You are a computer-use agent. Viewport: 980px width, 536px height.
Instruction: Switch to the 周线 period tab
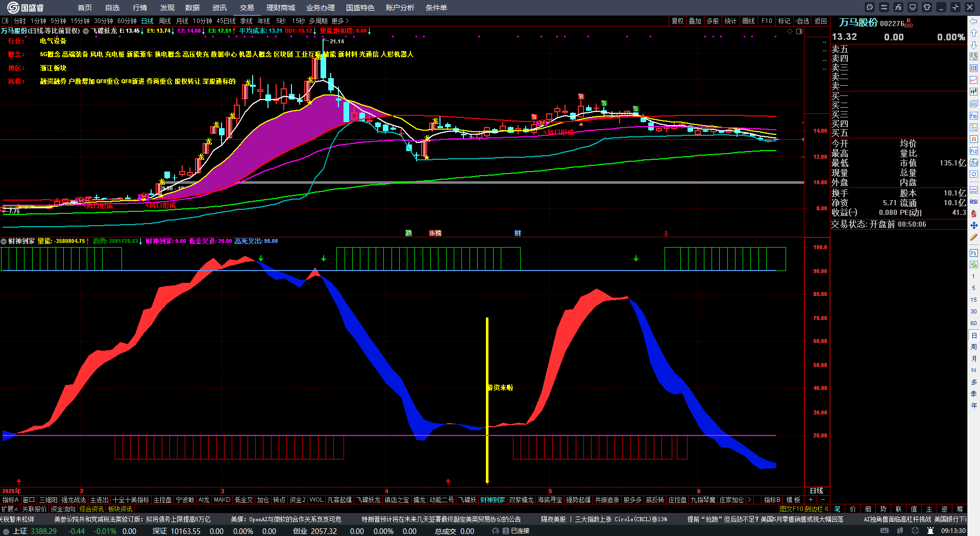click(165, 21)
